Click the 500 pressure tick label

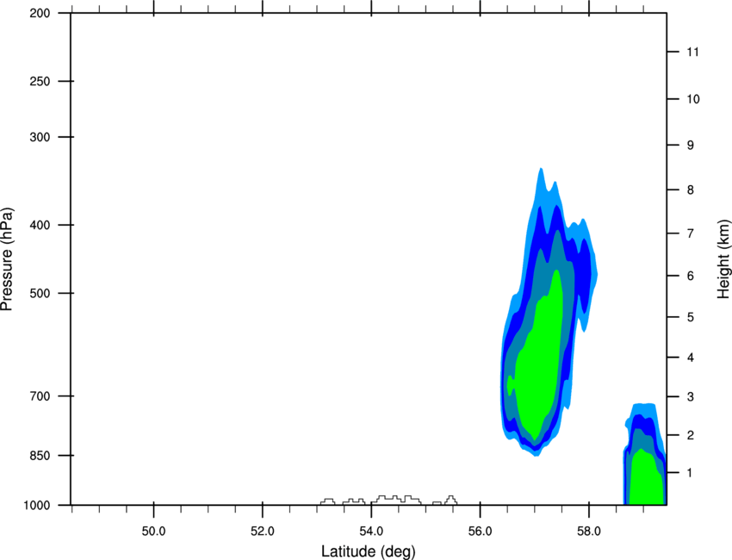[40, 293]
